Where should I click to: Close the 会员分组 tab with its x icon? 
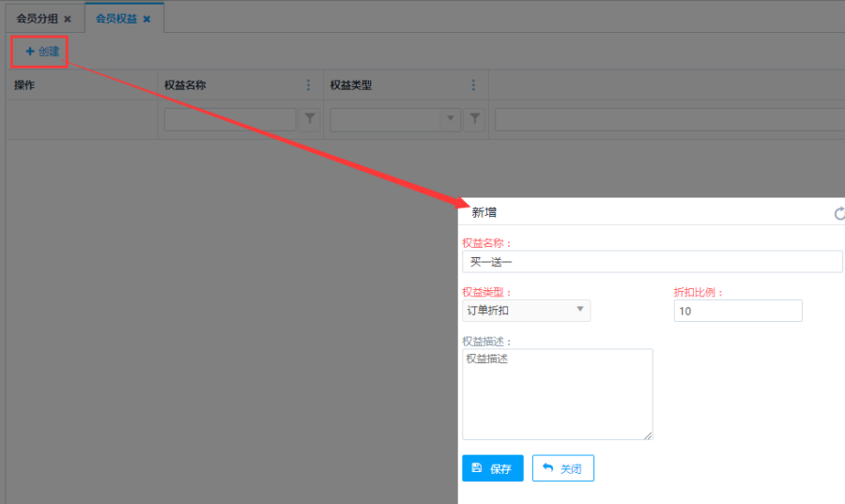click(68, 19)
